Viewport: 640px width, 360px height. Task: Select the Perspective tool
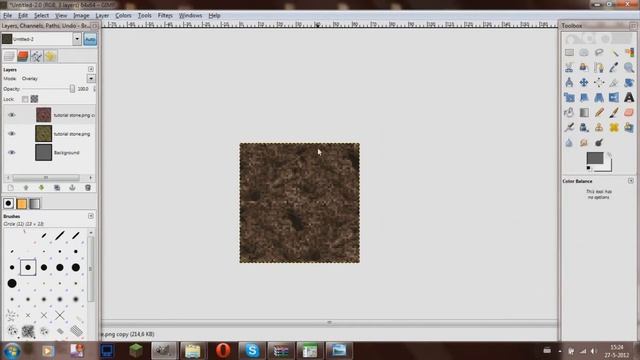[599, 98]
